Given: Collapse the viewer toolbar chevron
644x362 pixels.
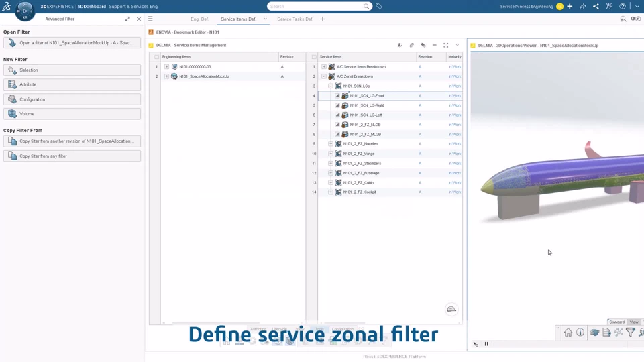Looking at the screenshot, I should [557, 328].
